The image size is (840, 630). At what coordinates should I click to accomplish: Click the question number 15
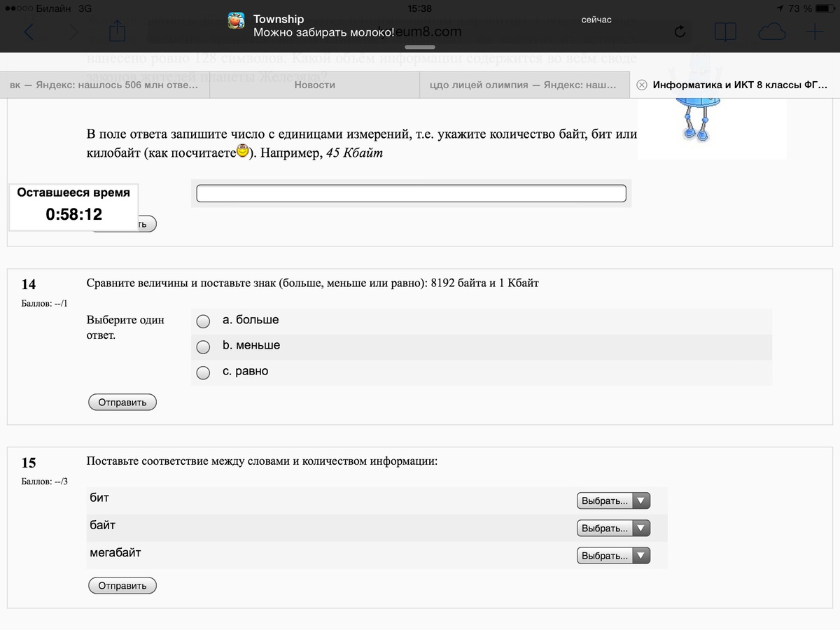click(x=29, y=463)
